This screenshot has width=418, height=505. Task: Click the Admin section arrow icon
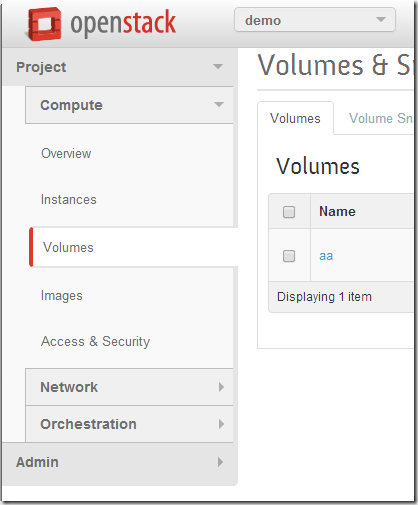[220, 462]
